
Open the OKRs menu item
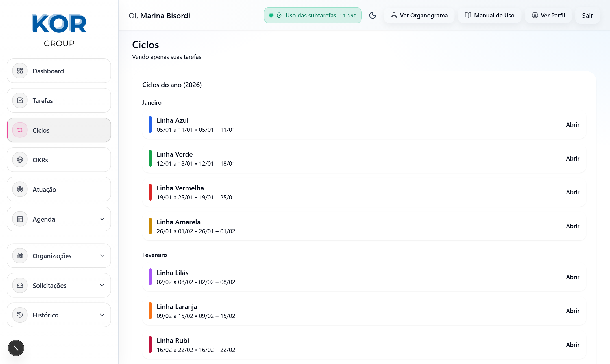(59, 160)
